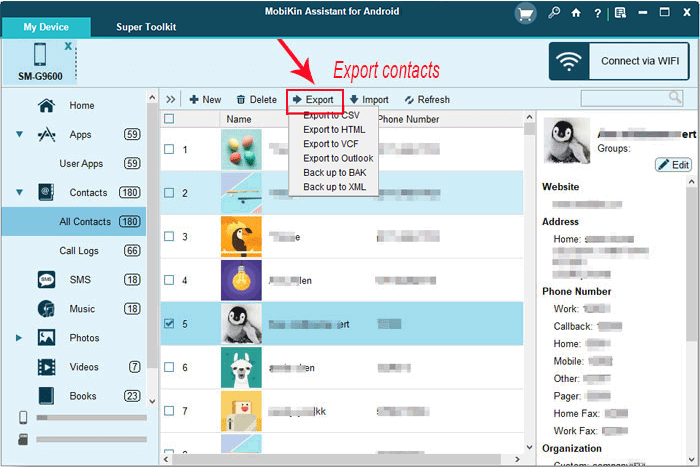Click contact list scroll down arrow
Screen dimensions: 700x467
coord(529,447)
